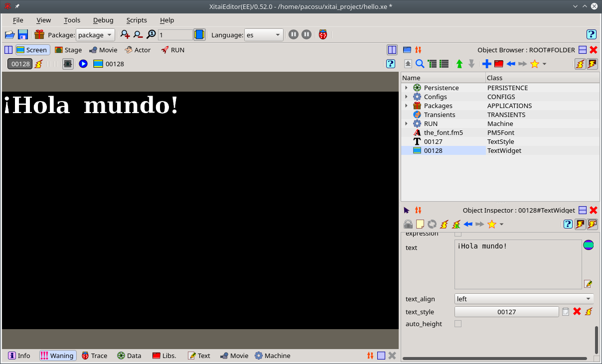The width and height of the screenshot is (602, 364).
Task: Click the round color circle beside text field
Action: click(x=589, y=245)
